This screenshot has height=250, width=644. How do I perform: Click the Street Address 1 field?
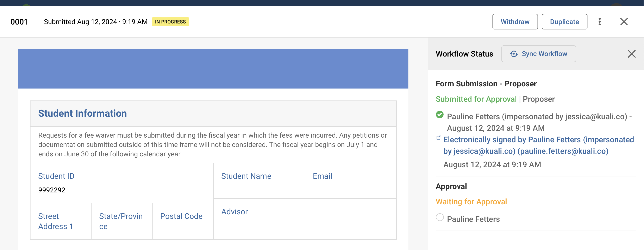(55, 221)
